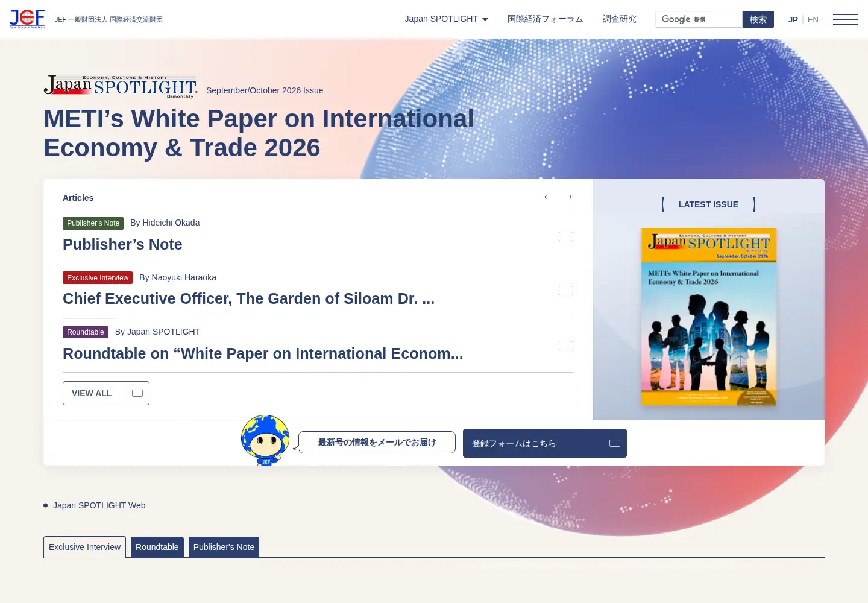Click the green Publisher's Note tag

(93, 223)
